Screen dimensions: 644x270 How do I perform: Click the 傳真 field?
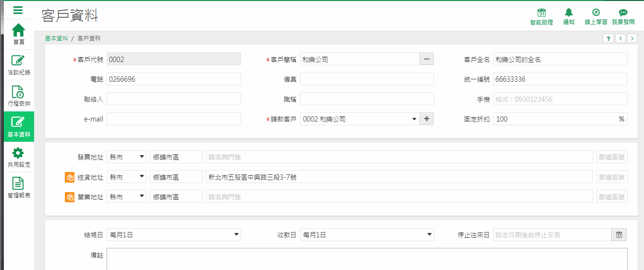(x=367, y=79)
